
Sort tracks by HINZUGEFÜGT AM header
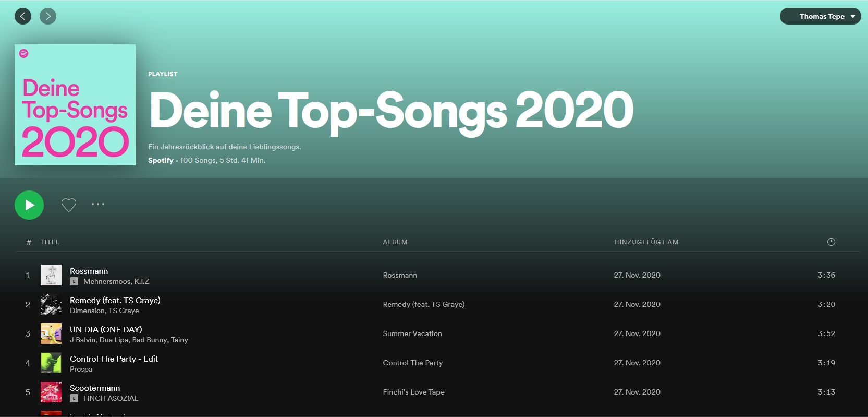click(x=646, y=242)
